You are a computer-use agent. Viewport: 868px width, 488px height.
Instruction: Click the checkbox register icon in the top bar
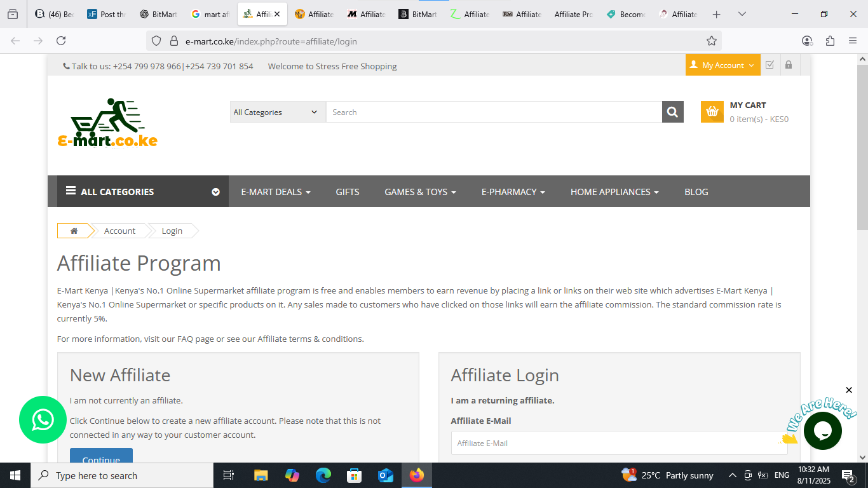770,65
